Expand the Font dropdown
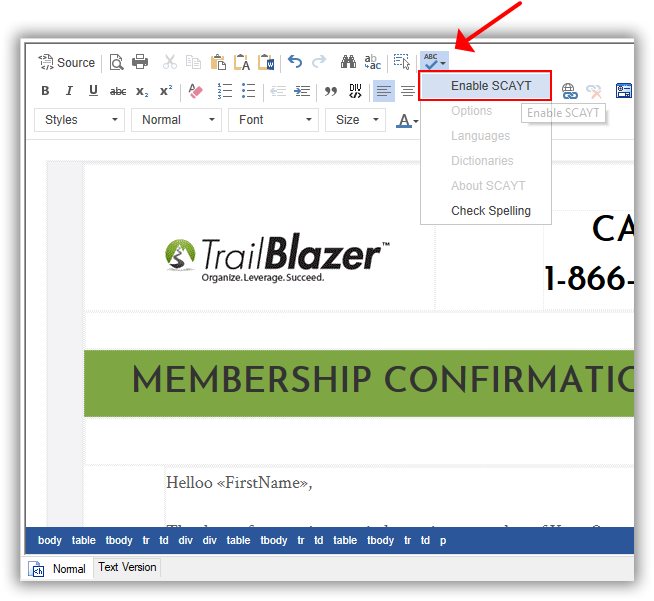This screenshot has width=654, height=601. point(272,120)
